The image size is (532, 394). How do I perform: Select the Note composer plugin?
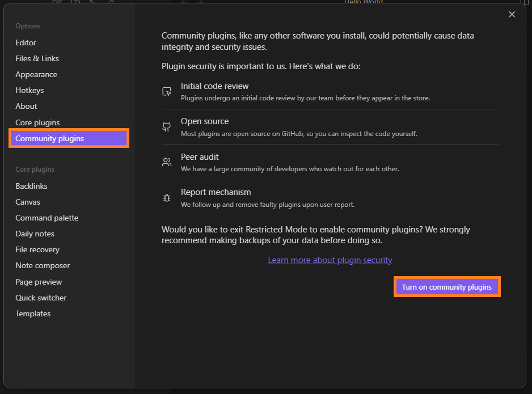pos(43,265)
